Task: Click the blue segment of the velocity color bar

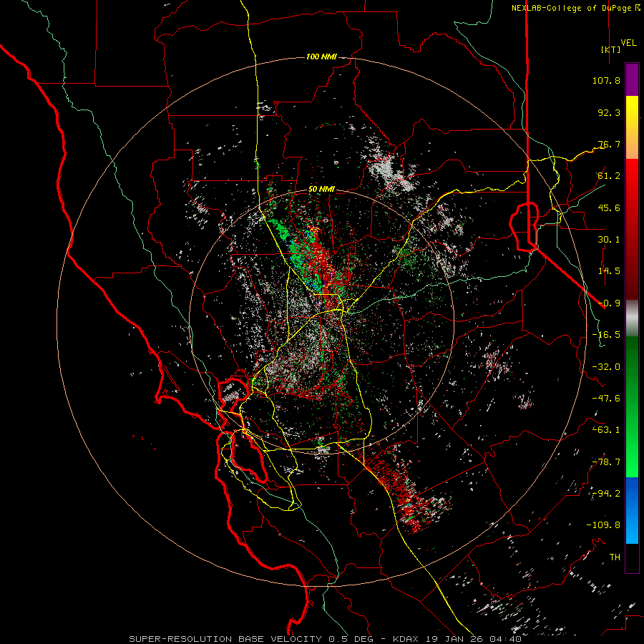Action: pos(632,510)
